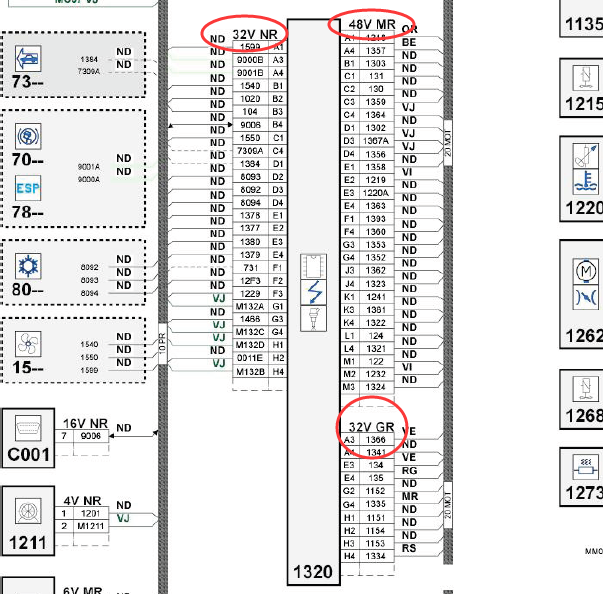Click wire 9006 in the 16V NR connector
The height and width of the screenshot is (594, 603).
point(90,436)
